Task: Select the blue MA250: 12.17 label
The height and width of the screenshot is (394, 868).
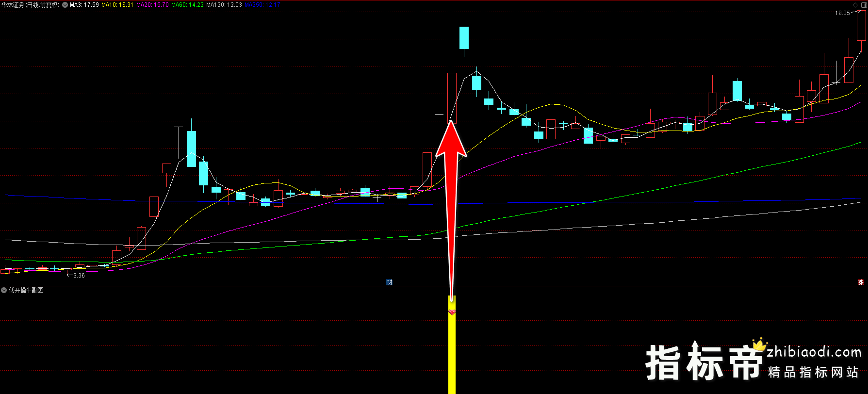Action: (262, 5)
